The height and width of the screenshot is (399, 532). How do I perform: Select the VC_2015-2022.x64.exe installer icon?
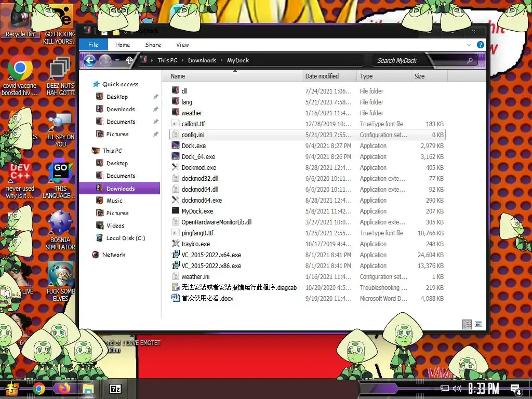[176, 255]
